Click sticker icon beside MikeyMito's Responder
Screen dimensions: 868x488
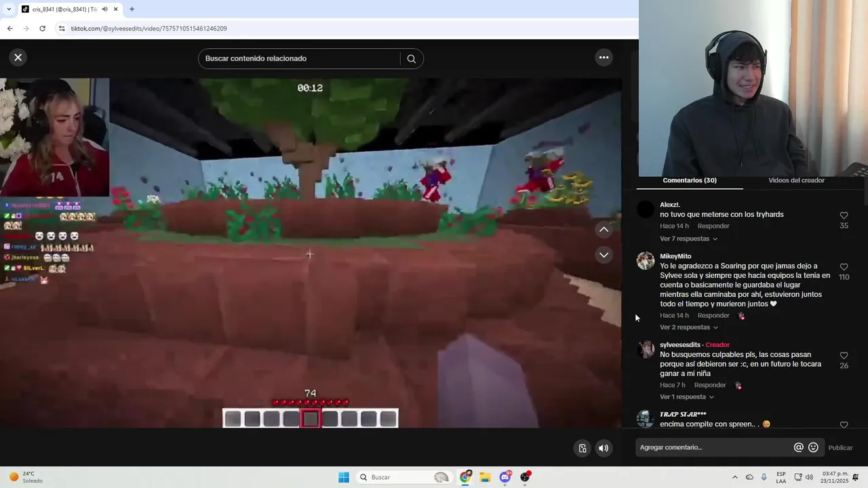[741, 316]
